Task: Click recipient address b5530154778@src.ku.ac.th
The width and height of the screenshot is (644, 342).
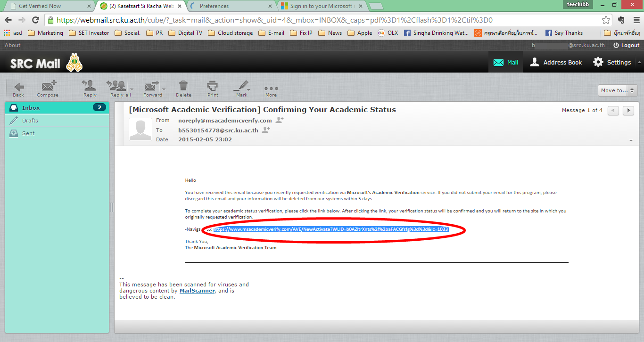Action: pos(218,130)
